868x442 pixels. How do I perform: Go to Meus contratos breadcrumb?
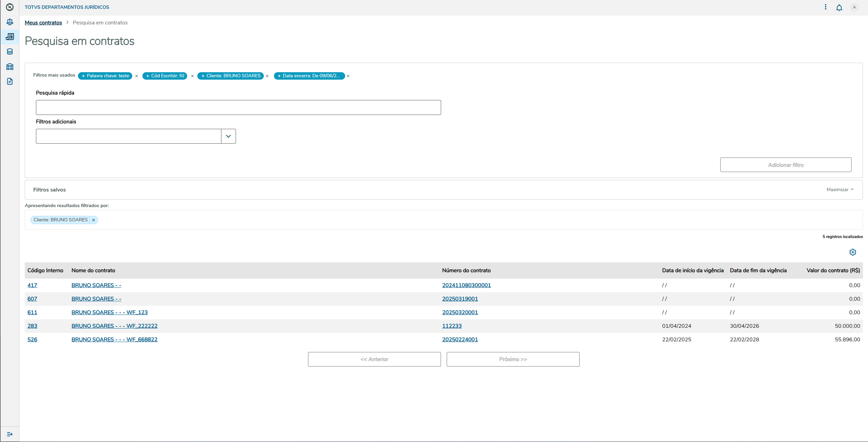click(x=43, y=23)
